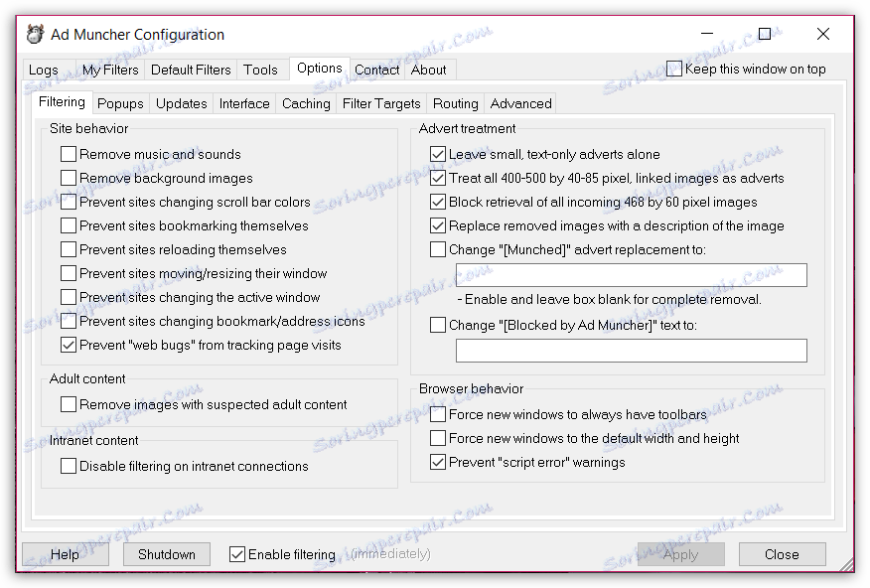Viewport: 870px width, 588px height.
Task: Switch to the Filter Targets sub-tab
Action: (x=381, y=103)
